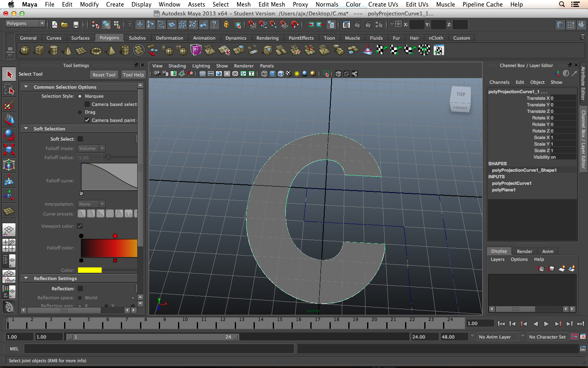Click the polygon cube shelf icon
Screen dimensions: 588x368
tap(40, 50)
